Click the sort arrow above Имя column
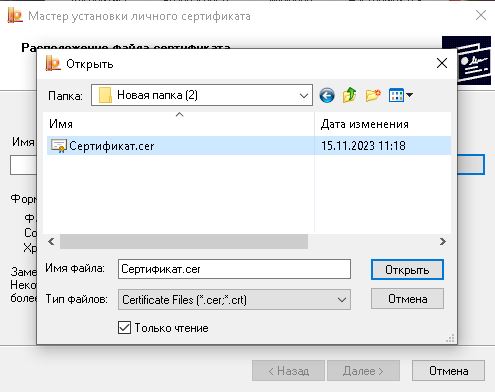This screenshot has height=392, width=495. tap(180, 115)
